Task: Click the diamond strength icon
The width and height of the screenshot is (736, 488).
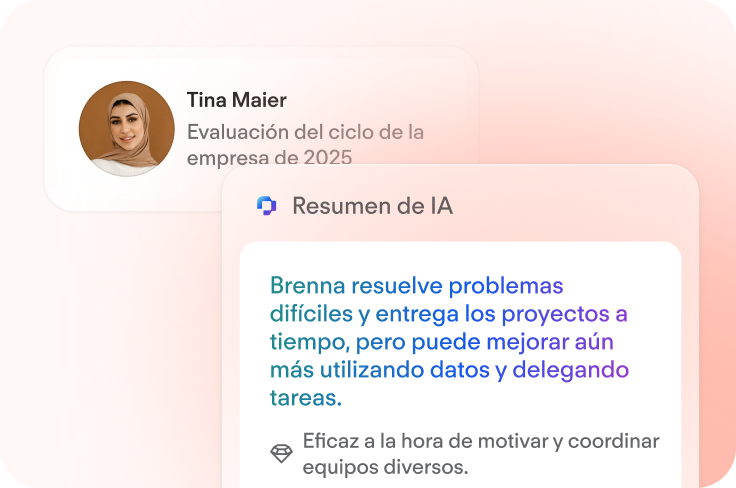Action: [281, 454]
